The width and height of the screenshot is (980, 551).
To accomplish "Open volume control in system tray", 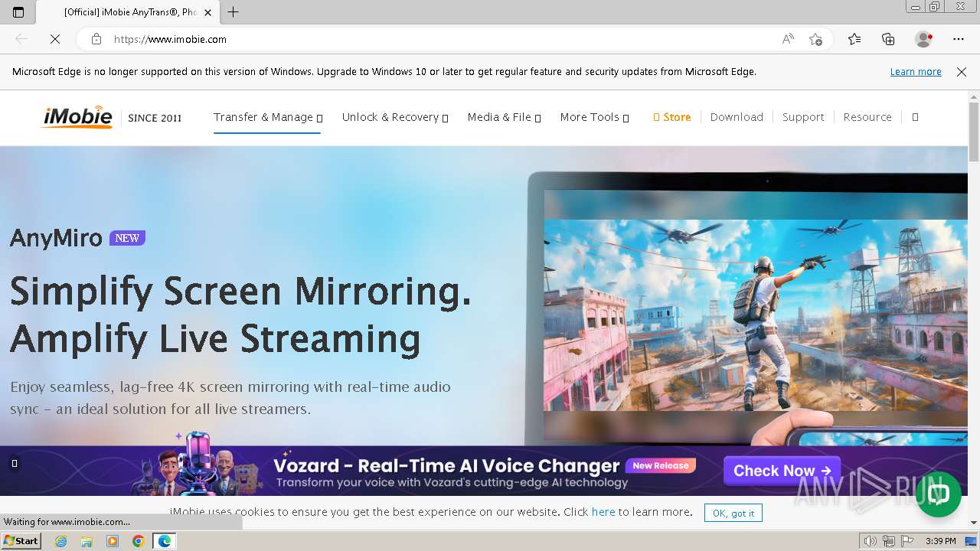I will pyautogui.click(x=871, y=541).
